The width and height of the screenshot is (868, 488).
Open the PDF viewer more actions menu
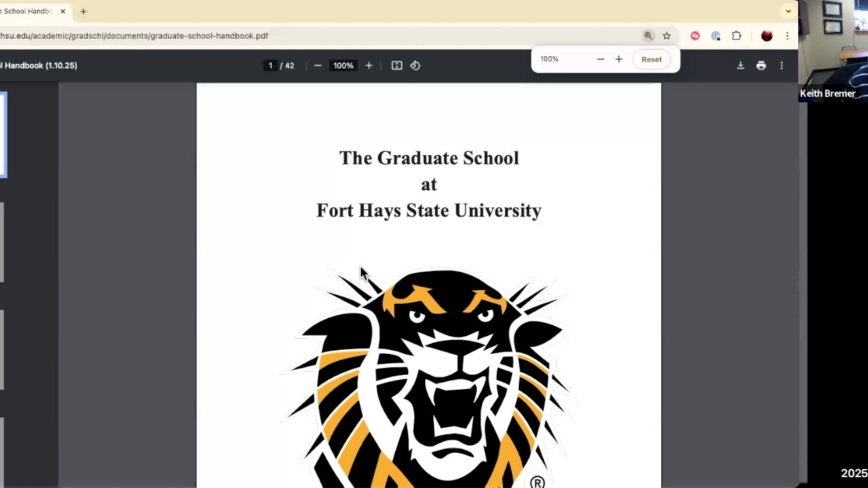[781, 66]
